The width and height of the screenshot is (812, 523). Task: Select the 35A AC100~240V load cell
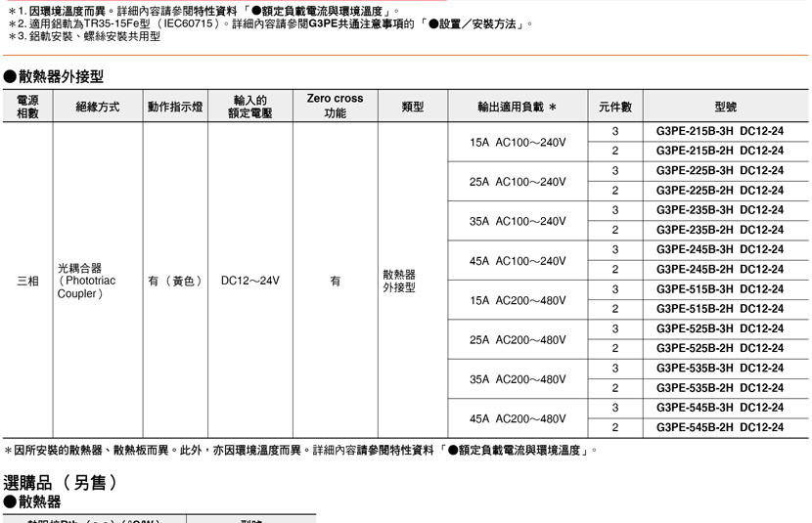(x=518, y=221)
